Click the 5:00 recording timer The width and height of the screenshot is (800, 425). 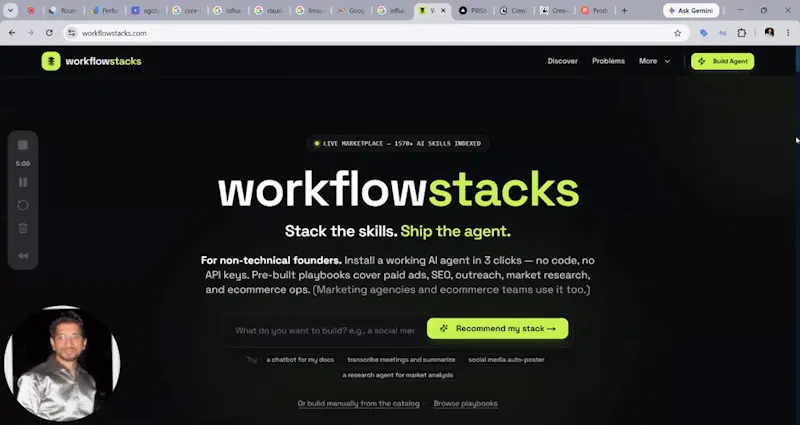[23, 164]
